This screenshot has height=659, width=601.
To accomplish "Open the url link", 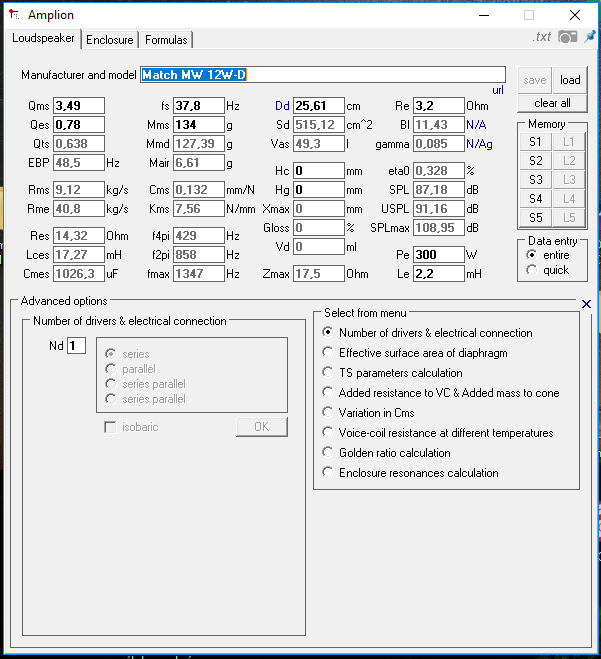I will (498, 90).
